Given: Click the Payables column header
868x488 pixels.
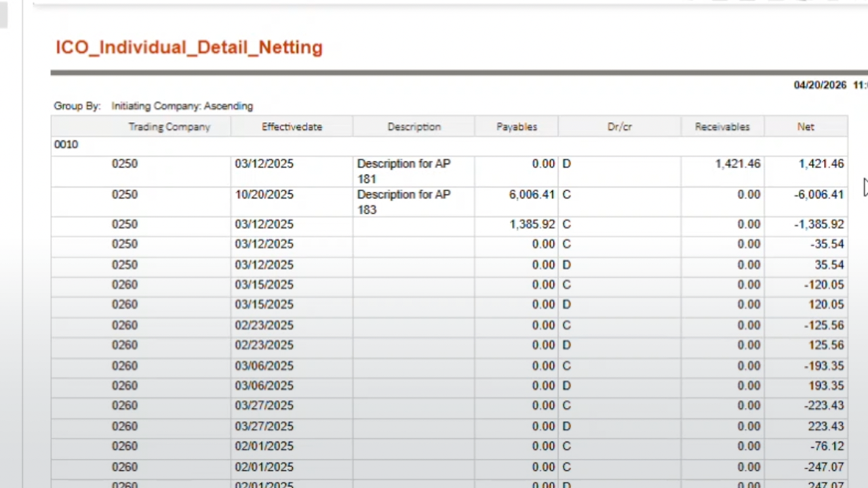Looking at the screenshot, I should pos(517,127).
